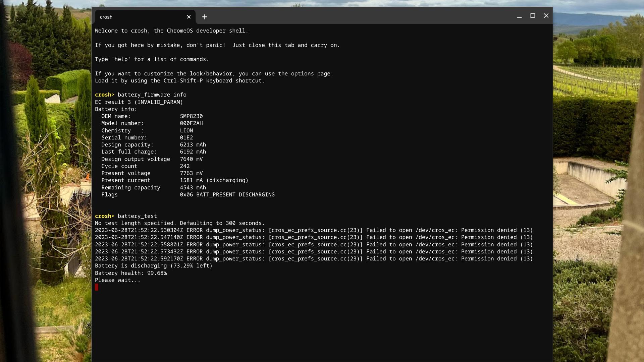The height and width of the screenshot is (362, 644).
Task: Click present voltage value '7763 mV'
Action: 191,173
